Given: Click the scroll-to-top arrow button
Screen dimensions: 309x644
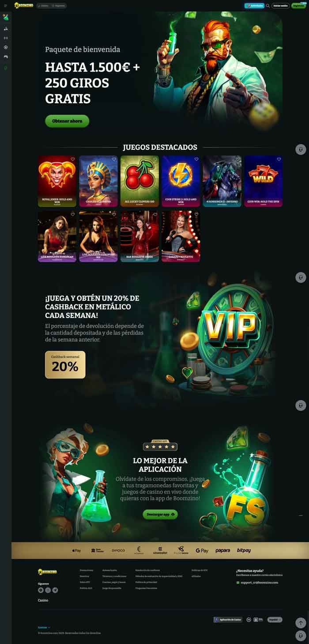Looking at the screenshot, I should point(301,623).
